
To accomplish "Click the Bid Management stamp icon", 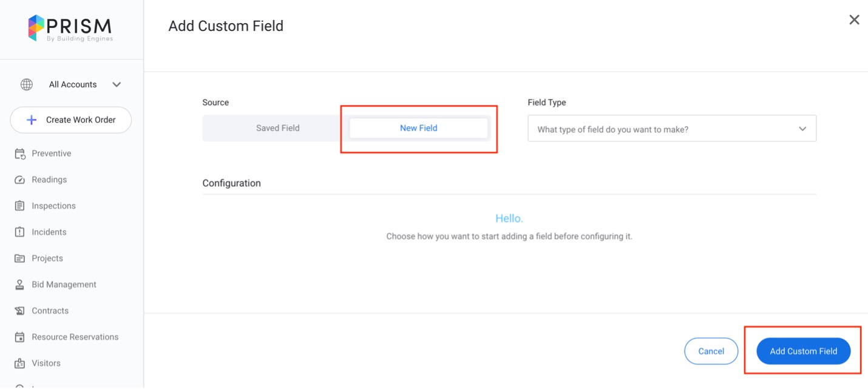I will (x=20, y=284).
